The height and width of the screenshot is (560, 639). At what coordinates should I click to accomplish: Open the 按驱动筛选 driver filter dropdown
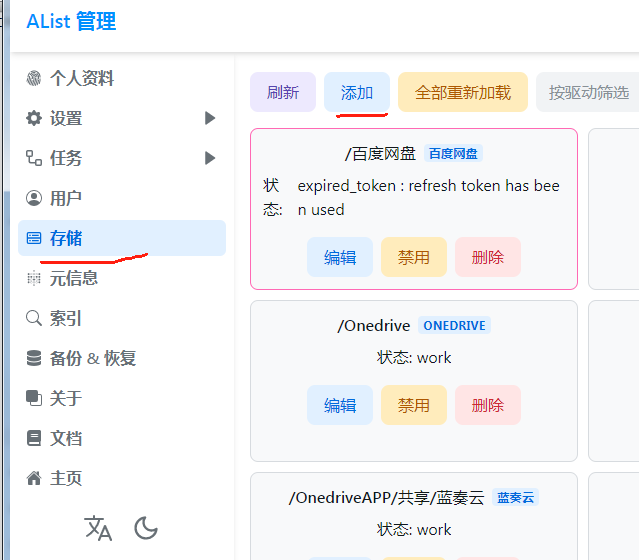588,92
